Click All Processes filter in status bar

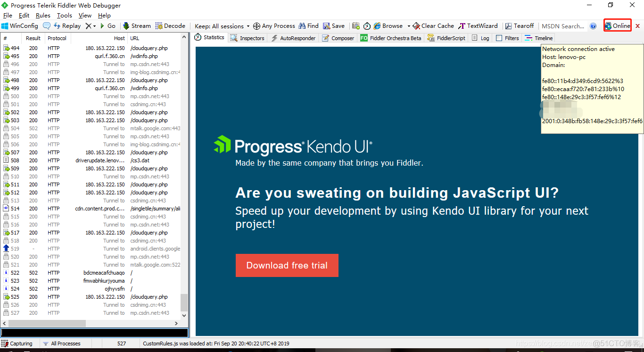62,344
